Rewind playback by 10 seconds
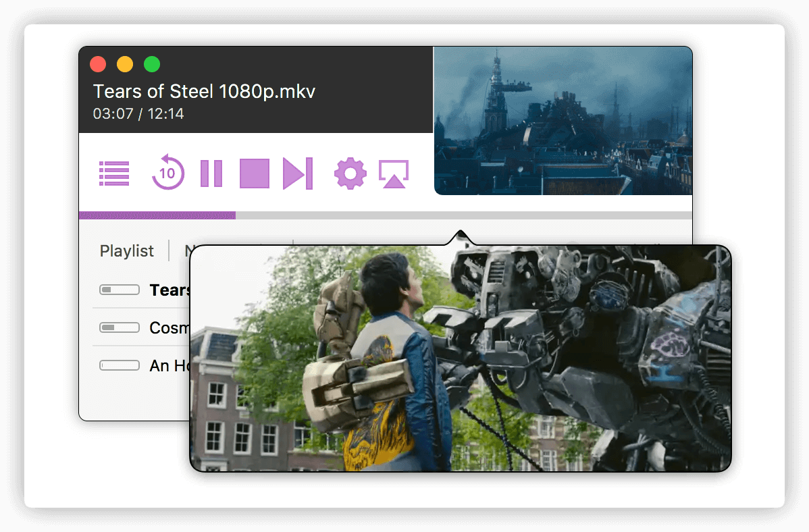This screenshot has width=809, height=532. tap(167, 173)
